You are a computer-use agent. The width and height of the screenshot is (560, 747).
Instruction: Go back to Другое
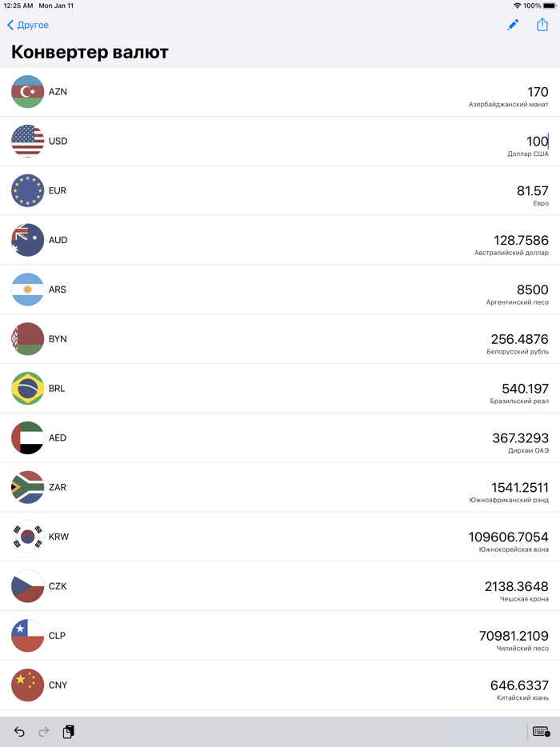(x=28, y=25)
